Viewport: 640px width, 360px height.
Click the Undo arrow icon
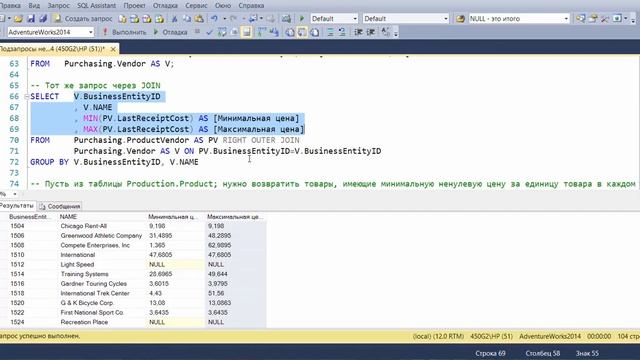[214, 19]
